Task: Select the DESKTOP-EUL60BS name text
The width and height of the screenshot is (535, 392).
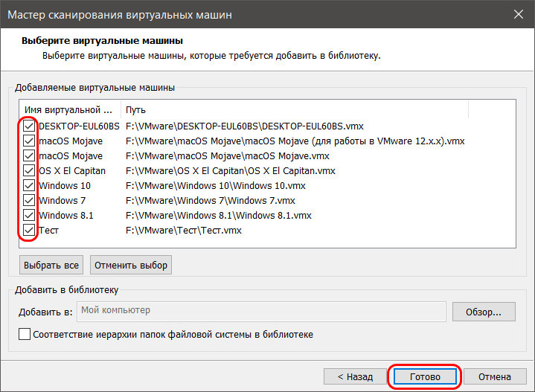Action: [x=79, y=126]
